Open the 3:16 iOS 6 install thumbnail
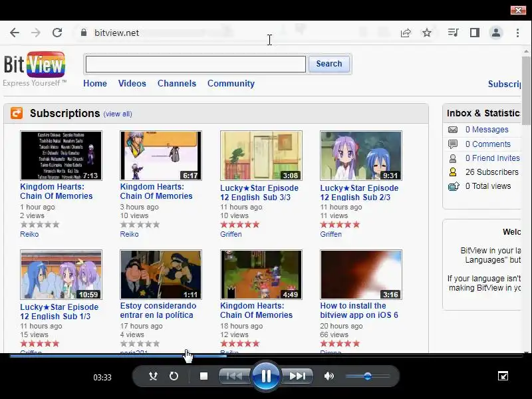The height and width of the screenshot is (399, 532). pos(361,275)
